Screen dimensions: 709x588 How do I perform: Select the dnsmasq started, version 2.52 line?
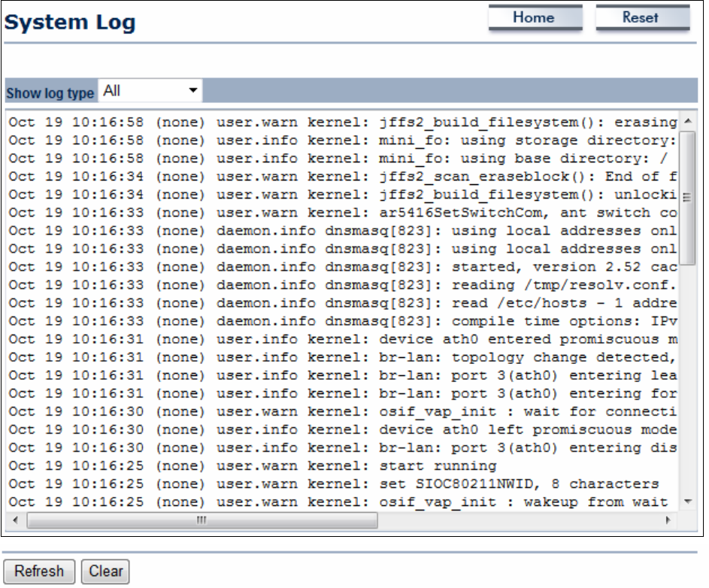click(343, 267)
